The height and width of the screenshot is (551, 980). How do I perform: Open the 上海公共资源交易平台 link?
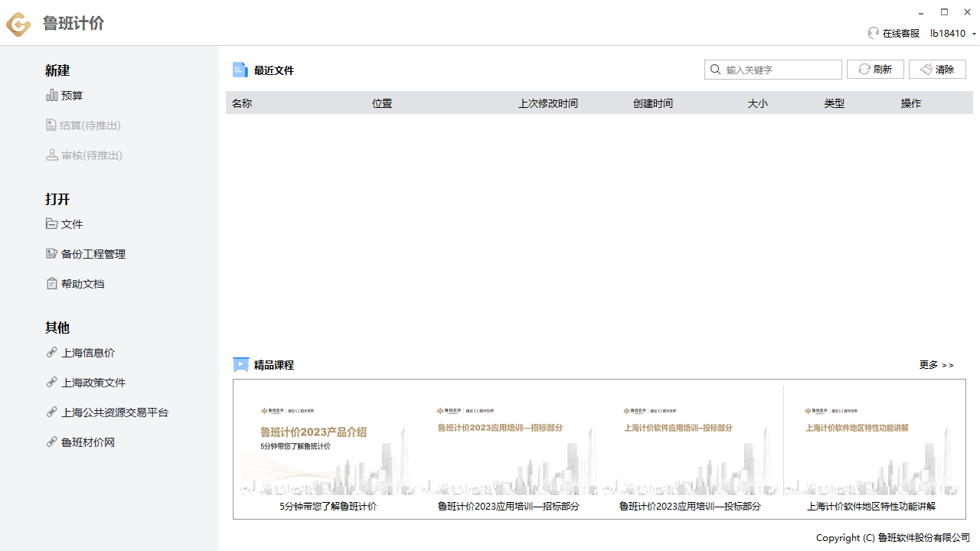coord(115,412)
